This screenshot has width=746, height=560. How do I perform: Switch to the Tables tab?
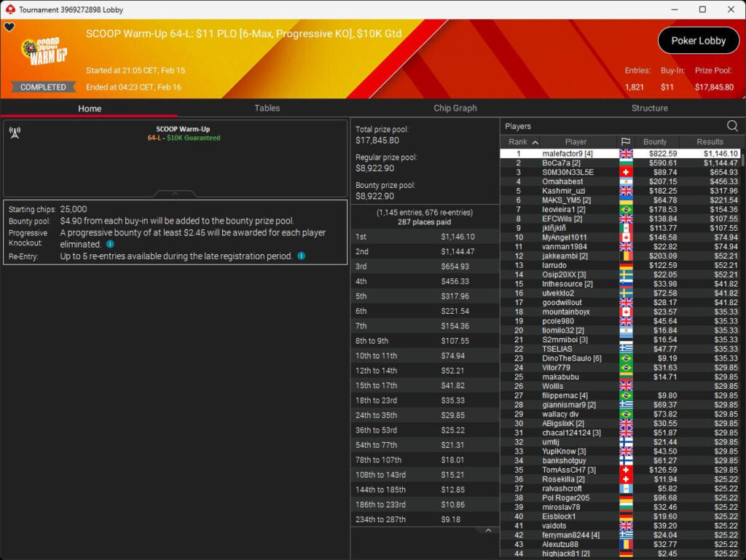[x=267, y=108]
